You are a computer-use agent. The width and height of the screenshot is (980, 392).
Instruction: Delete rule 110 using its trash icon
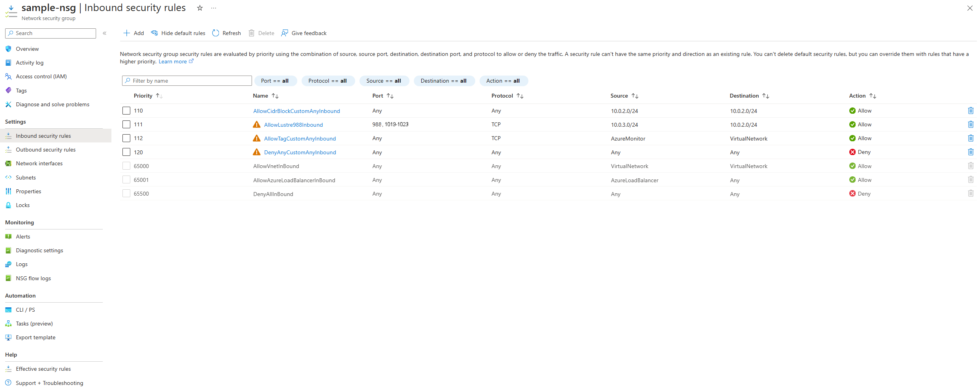pyautogui.click(x=971, y=111)
